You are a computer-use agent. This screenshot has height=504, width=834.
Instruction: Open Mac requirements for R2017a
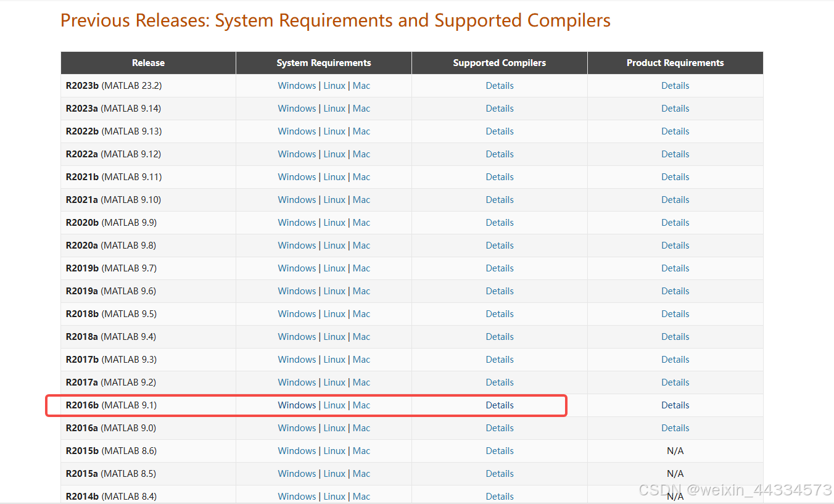tap(361, 382)
